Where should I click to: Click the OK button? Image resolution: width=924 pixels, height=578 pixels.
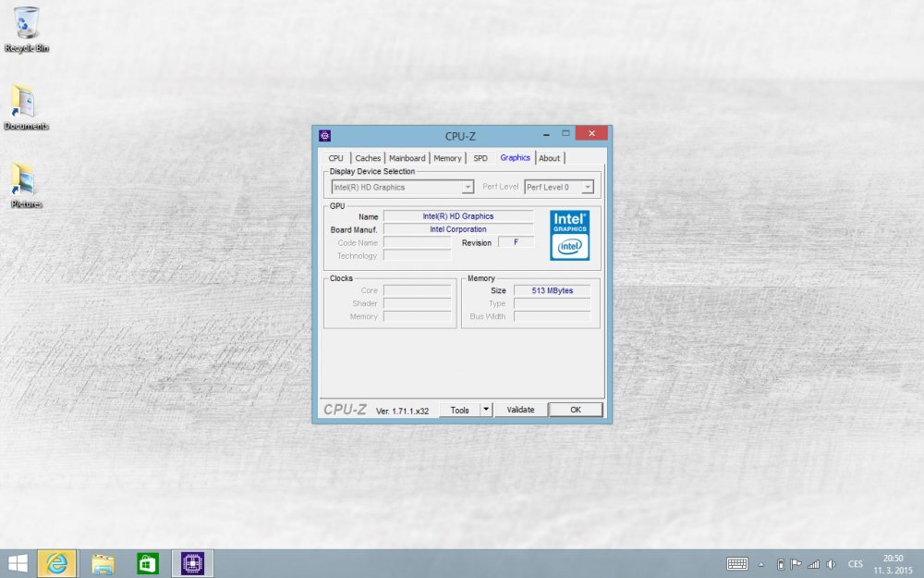point(575,410)
